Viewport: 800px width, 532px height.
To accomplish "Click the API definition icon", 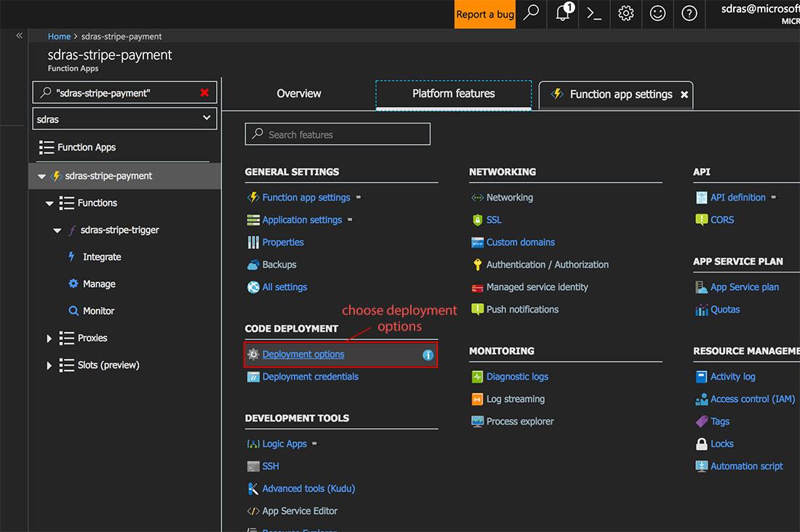I will click(x=702, y=198).
